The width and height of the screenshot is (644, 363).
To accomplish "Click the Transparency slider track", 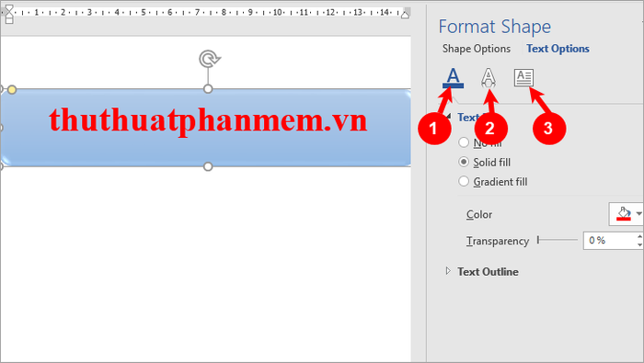I will [558, 241].
